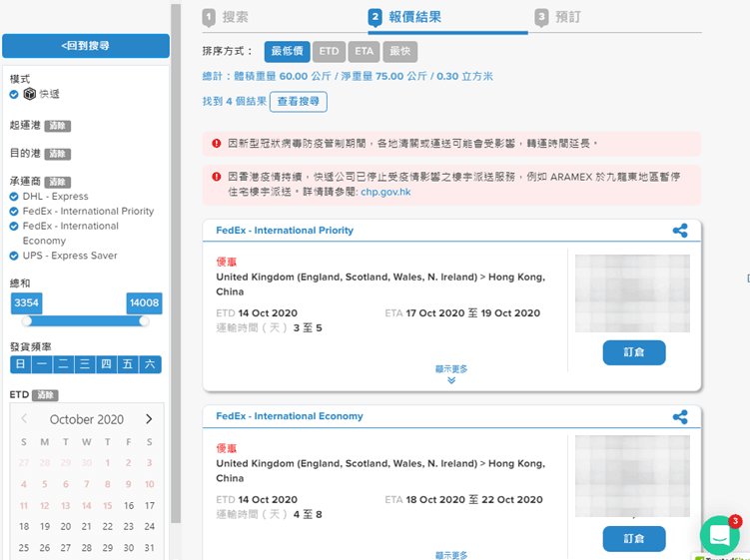Screen dimensions: 750x560
Task: Select October 16 in the calendar
Action: coord(129,506)
